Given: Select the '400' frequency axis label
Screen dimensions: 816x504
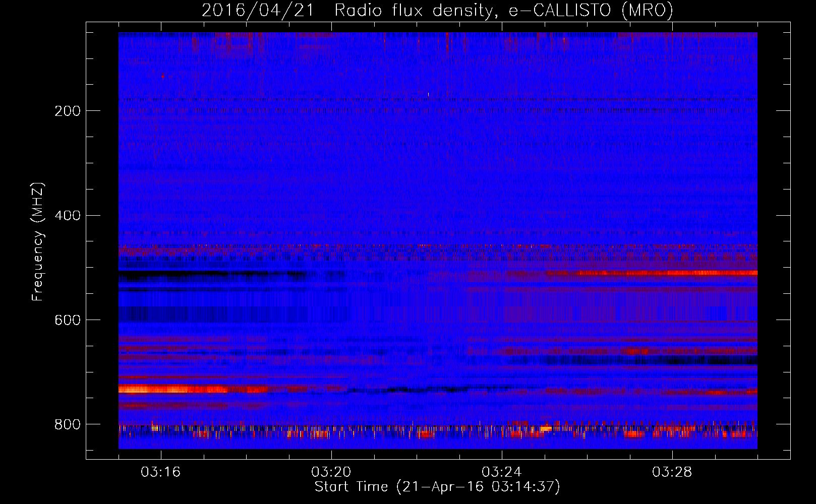Looking at the screenshot, I should [68, 216].
